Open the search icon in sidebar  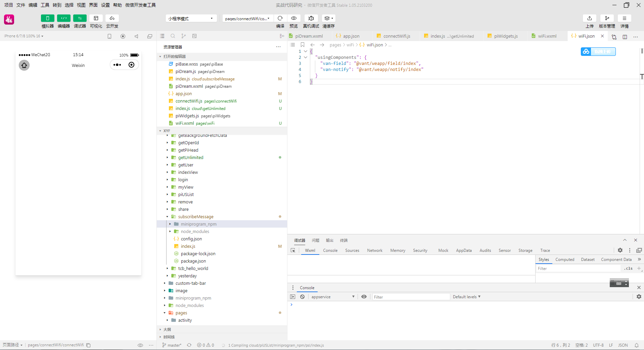(x=173, y=36)
